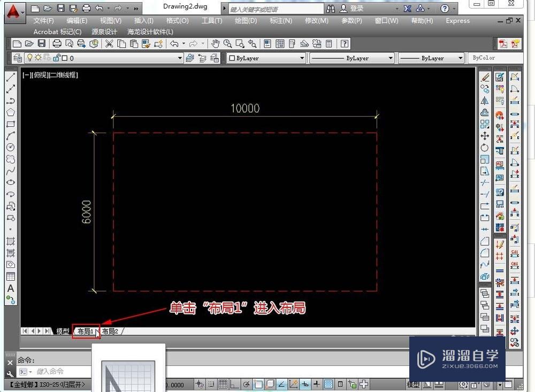Switch to the 模型 model tab

pyautogui.click(x=63, y=331)
